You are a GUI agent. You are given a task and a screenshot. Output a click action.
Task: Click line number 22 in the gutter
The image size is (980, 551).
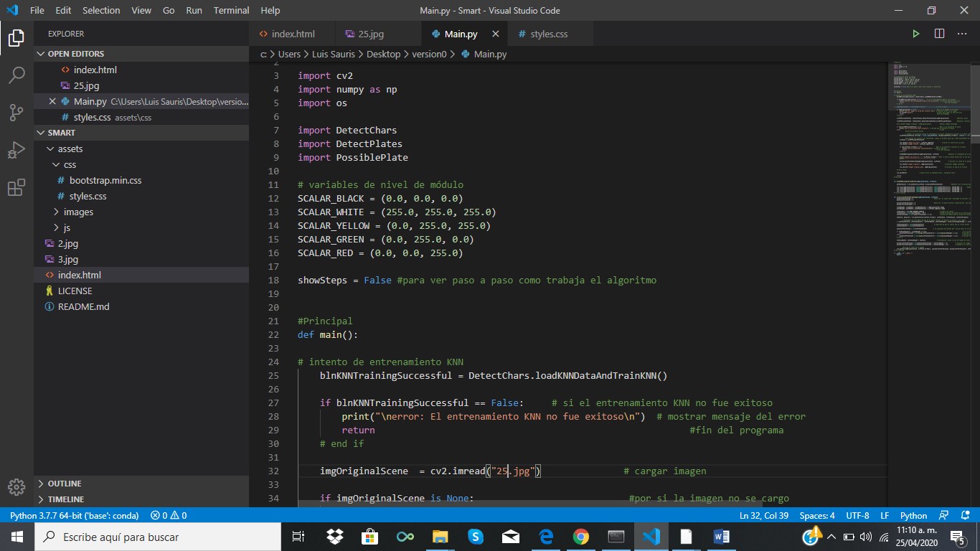pos(273,335)
